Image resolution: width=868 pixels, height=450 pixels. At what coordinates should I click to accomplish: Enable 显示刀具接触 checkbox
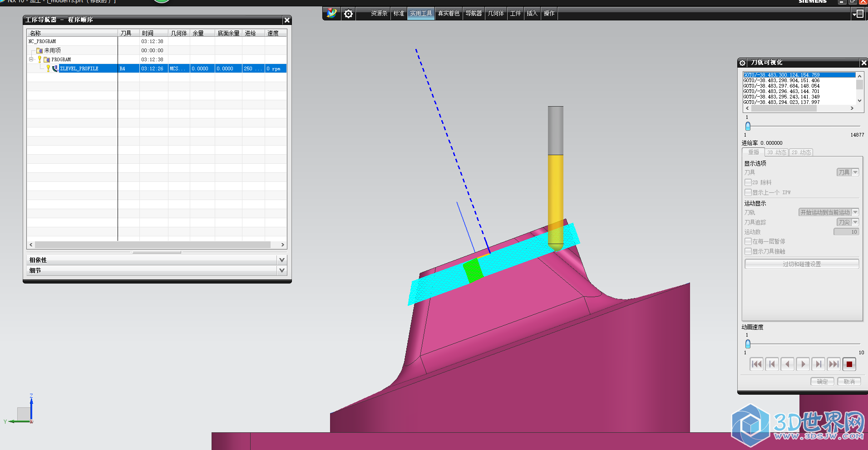click(748, 251)
